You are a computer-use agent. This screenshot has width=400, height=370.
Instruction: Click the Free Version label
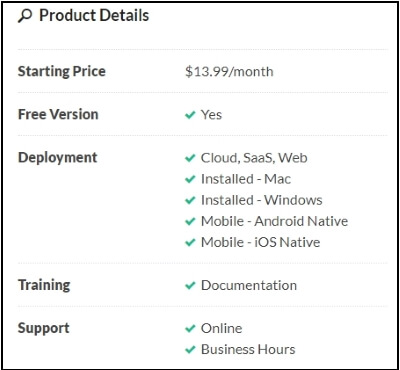click(x=58, y=114)
